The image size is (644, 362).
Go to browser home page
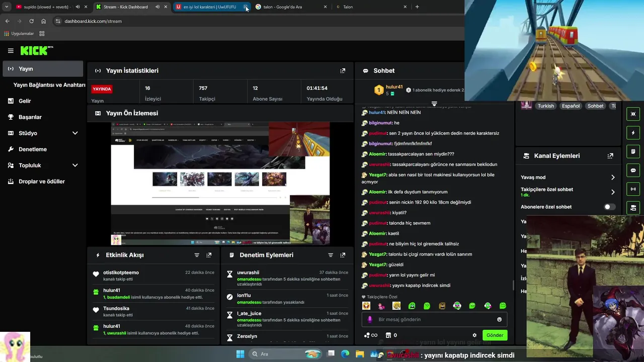(44, 21)
